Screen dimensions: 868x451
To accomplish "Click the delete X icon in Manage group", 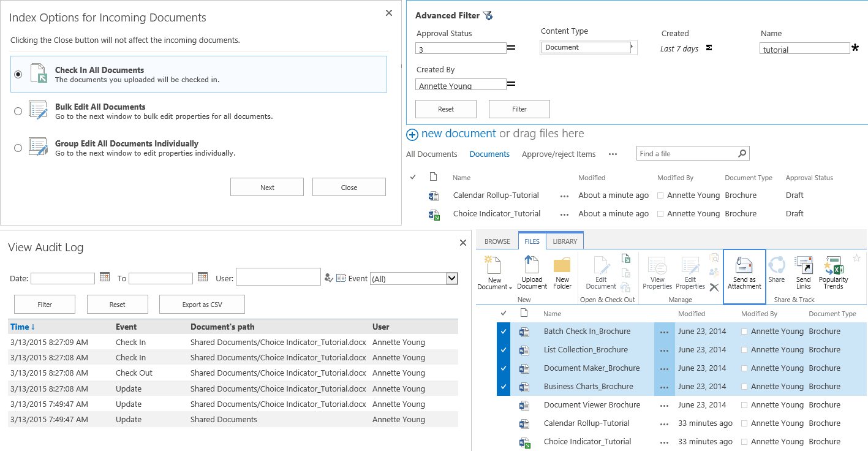I will pyautogui.click(x=714, y=287).
